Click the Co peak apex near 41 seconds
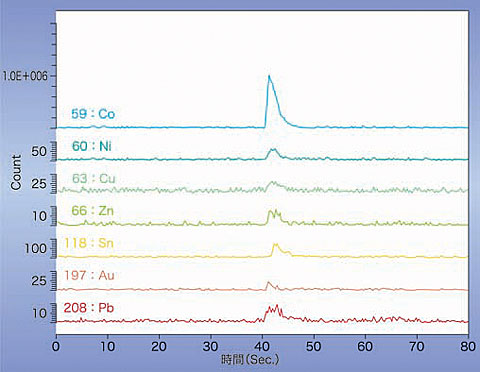This screenshot has height=372, width=480. click(269, 76)
